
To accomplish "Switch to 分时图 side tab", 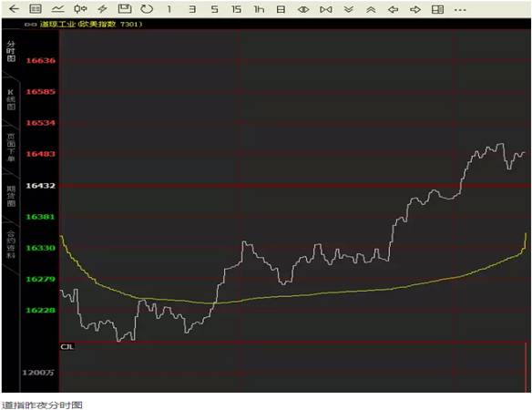I will tap(11, 52).
